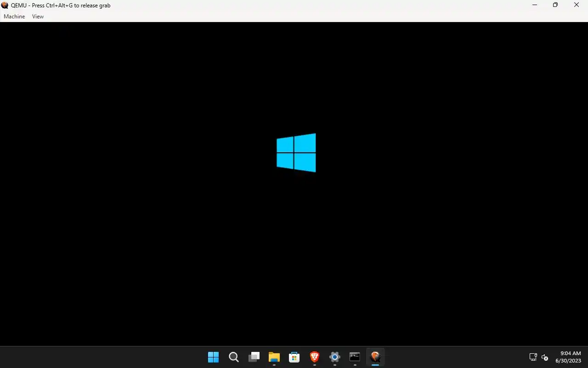This screenshot has width=588, height=368.
Task: Click inside the QEMU guest display
Action: tap(294, 184)
